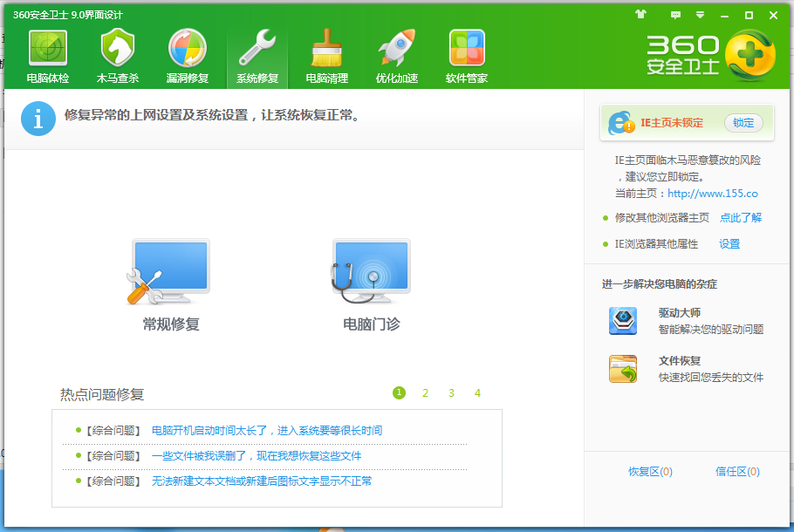Open 电脑体检 radar icon
Viewport: 794px width, 532px height.
coord(48,48)
